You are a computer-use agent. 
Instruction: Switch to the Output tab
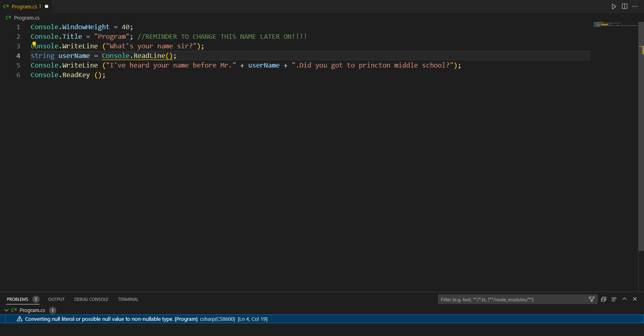(56, 299)
